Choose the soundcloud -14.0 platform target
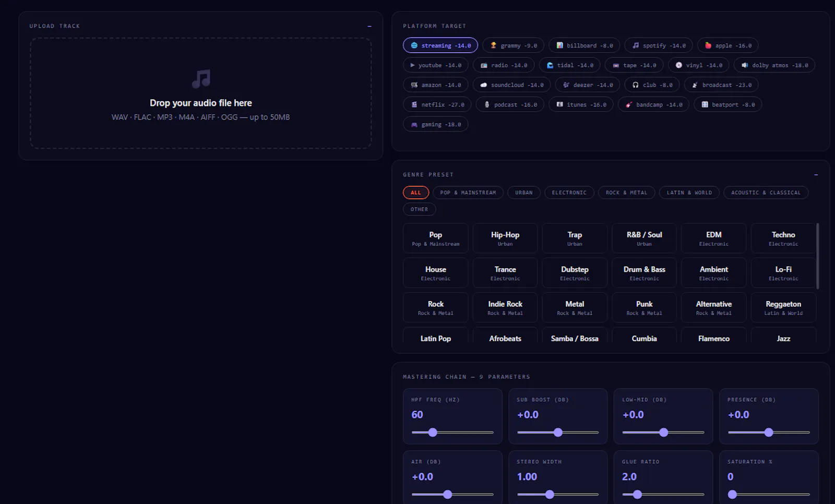The image size is (835, 504). (512, 85)
